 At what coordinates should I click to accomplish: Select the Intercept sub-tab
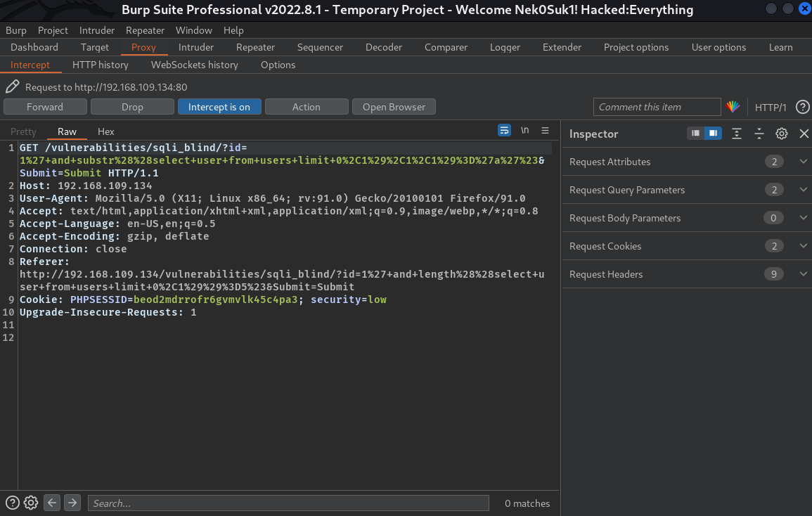coord(30,65)
